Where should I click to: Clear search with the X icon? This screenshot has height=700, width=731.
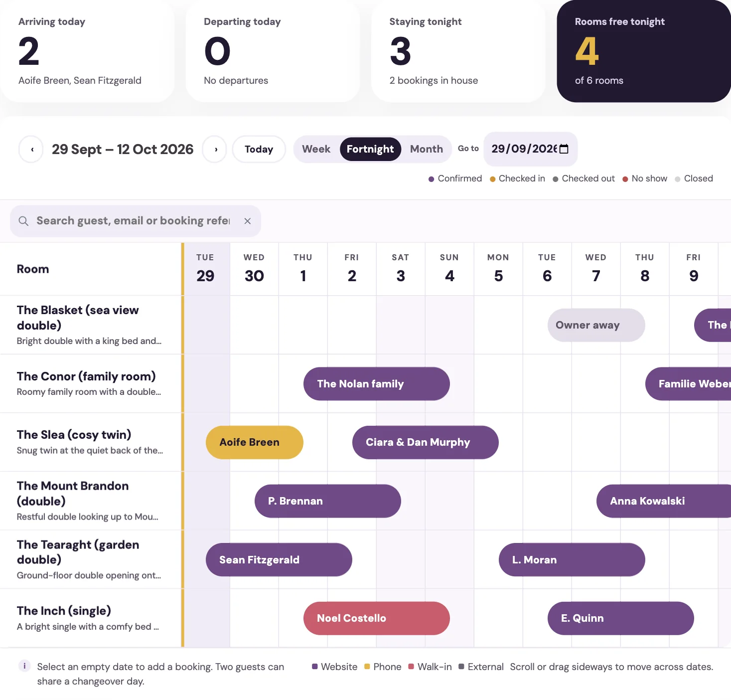248,221
